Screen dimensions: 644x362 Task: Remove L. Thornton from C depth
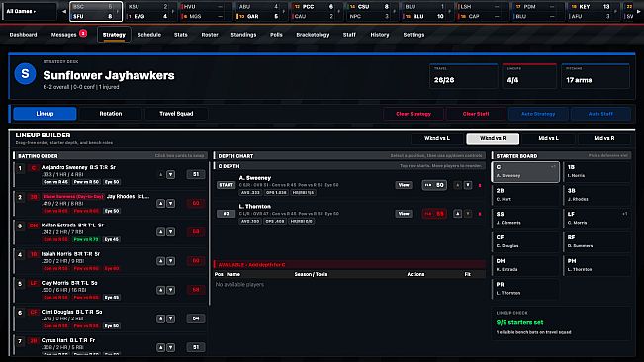click(x=480, y=214)
